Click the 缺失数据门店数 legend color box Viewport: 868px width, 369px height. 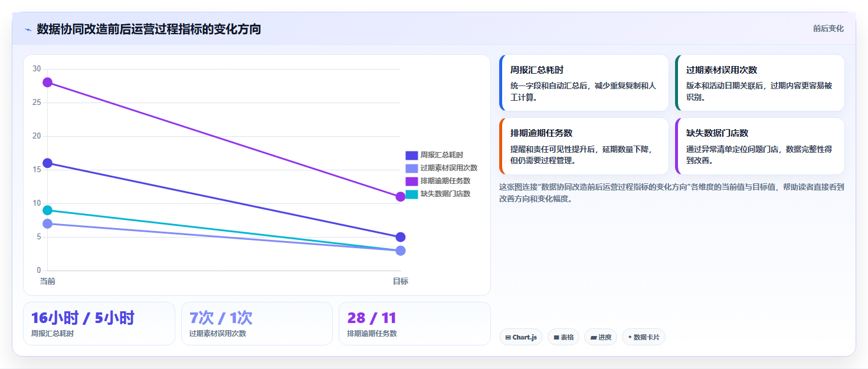[412, 194]
